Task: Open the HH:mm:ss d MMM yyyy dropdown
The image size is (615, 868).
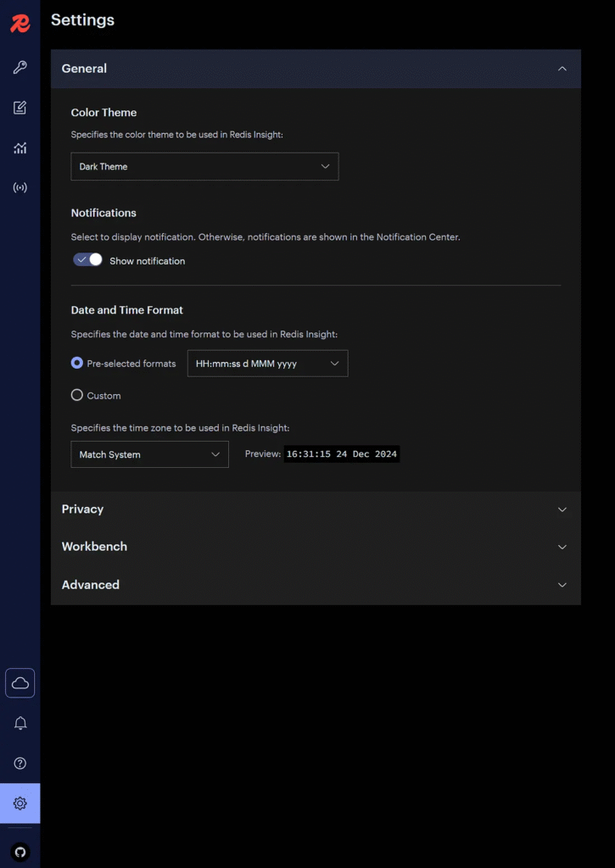Action: 267,364
